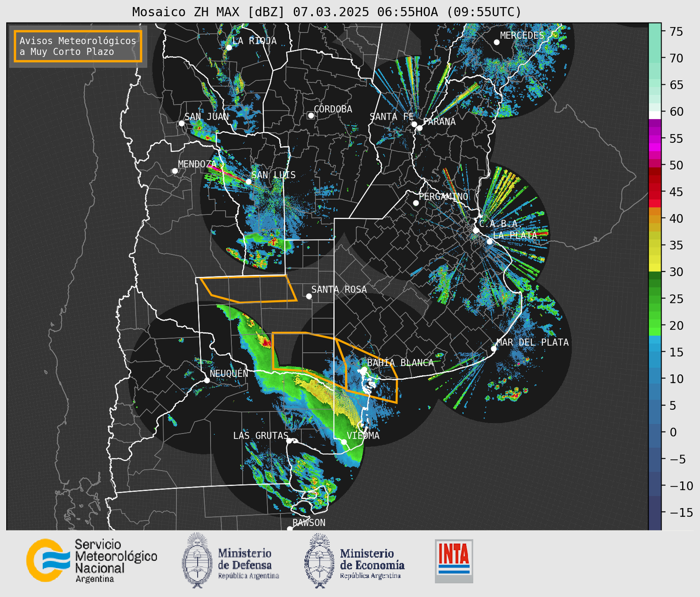Click the Servicio Meteorológico Nacional Argentina text
Screen dimensions: 700x597
[116, 561]
